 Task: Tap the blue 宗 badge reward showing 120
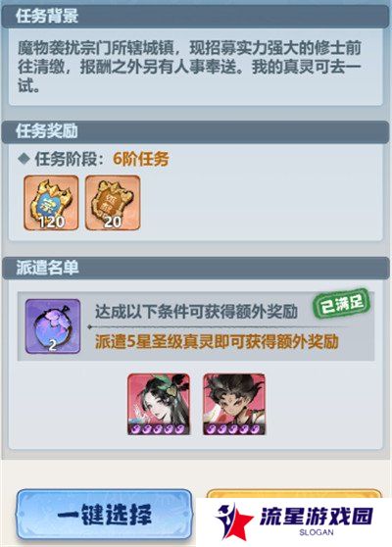(x=51, y=203)
